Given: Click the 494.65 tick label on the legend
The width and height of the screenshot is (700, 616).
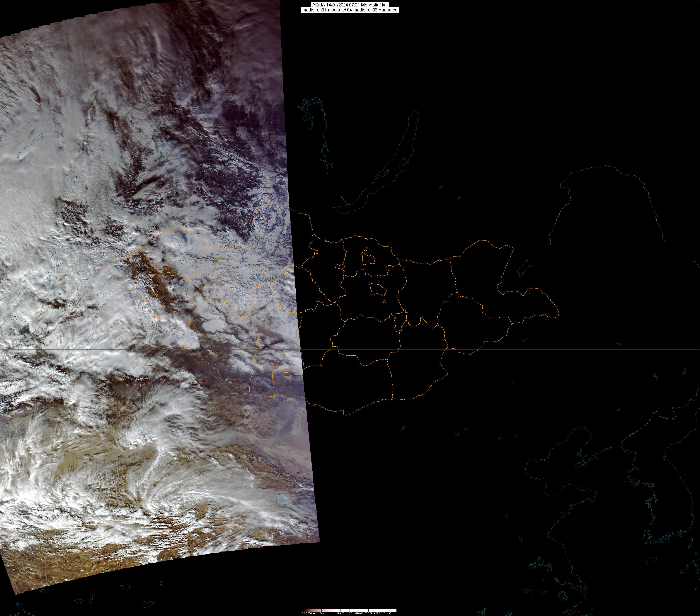Looking at the screenshot, I should coord(359,614).
